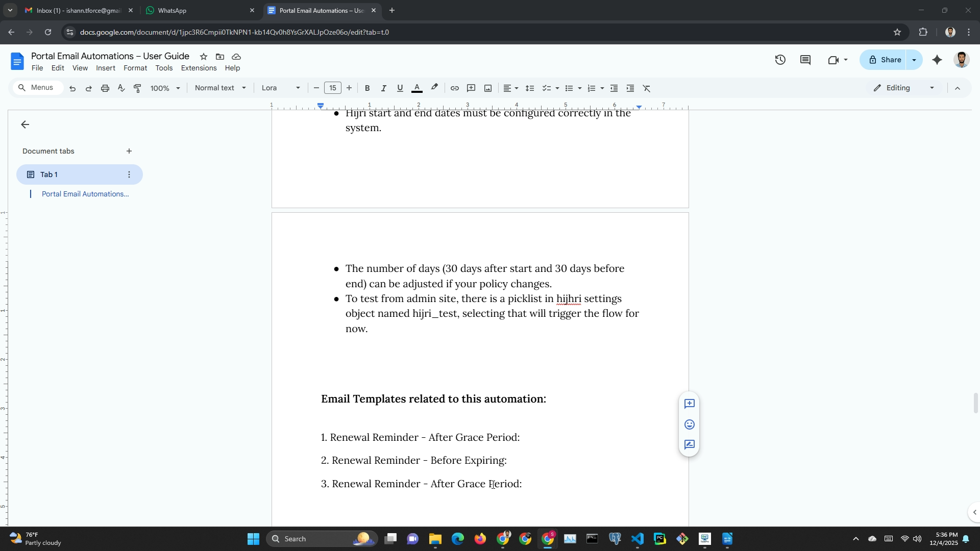The image size is (980, 551).
Task: Click the Undo icon in toolbar
Action: pyautogui.click(x=72, y=88)
